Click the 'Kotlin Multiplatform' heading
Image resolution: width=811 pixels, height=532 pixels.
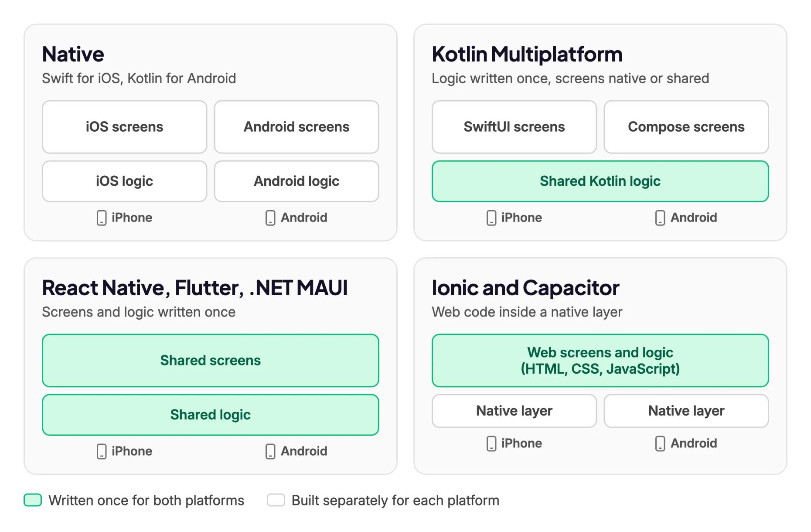pyautogui.click(x=527, y=55)
